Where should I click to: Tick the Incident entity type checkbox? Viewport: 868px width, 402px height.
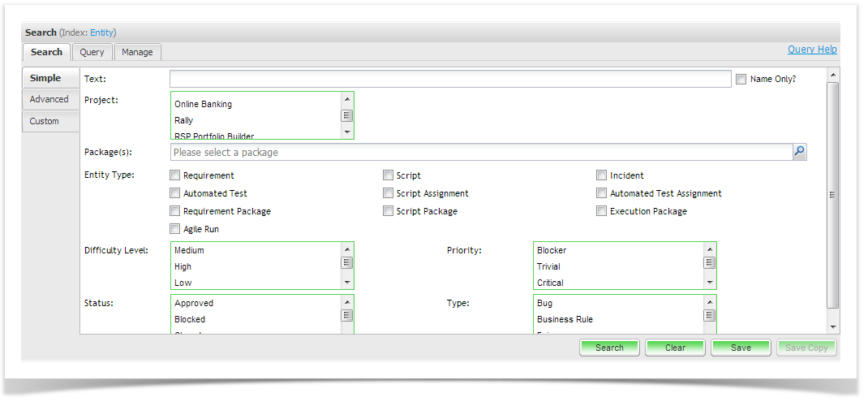click(601, 175)
